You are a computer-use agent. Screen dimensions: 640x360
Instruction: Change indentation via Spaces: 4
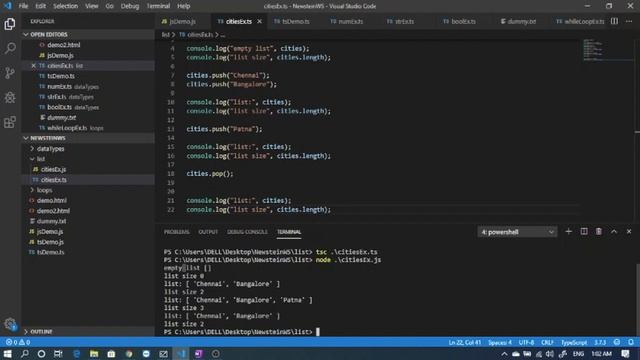click(500, 342)
